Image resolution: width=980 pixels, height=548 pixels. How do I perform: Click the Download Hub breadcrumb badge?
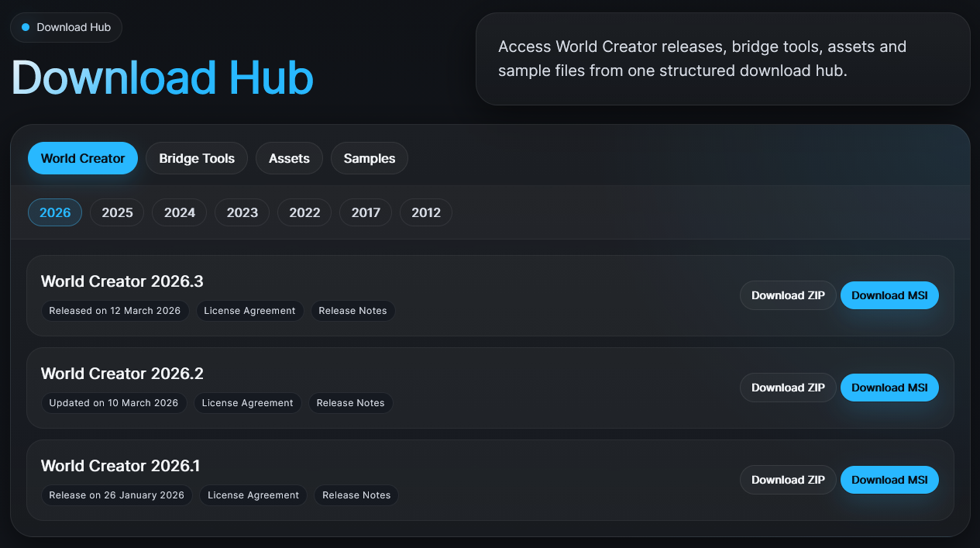[67, 27]
